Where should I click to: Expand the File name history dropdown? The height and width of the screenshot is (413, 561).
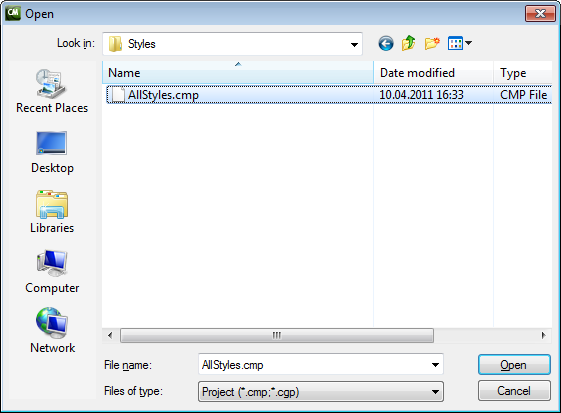tap(435, 365)
